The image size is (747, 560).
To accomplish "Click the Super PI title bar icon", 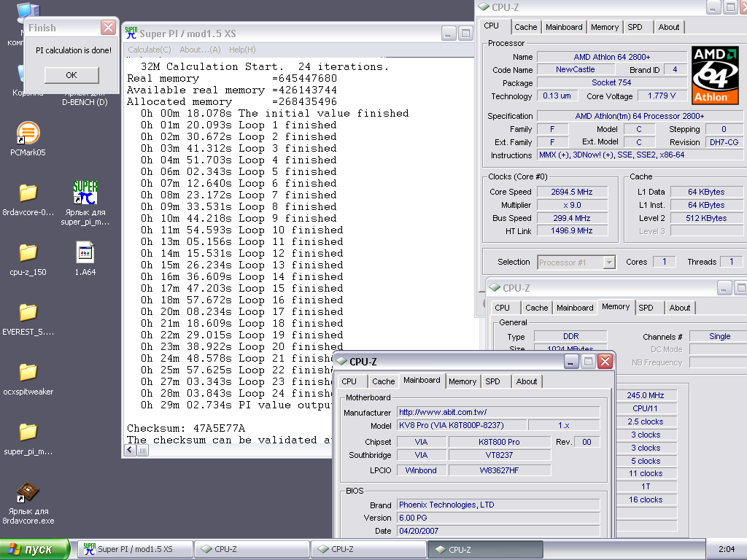I will pos(131,33).
